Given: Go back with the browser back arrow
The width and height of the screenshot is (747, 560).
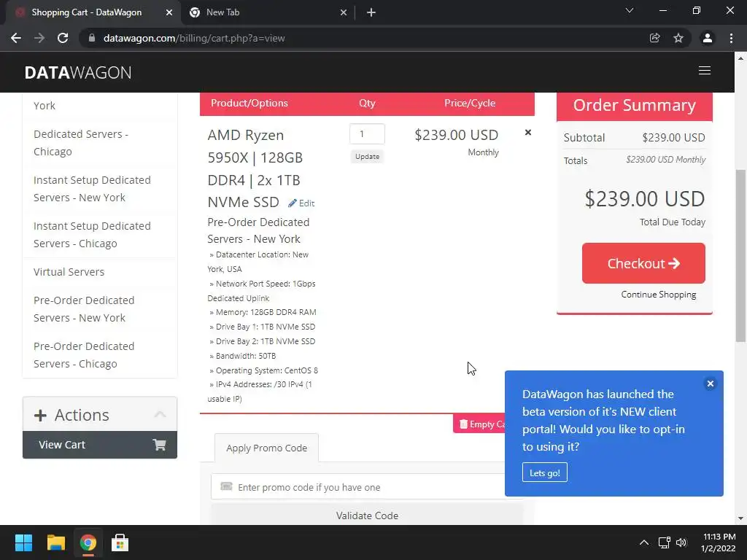Looking at the screenshot, I should pos(16,38).
